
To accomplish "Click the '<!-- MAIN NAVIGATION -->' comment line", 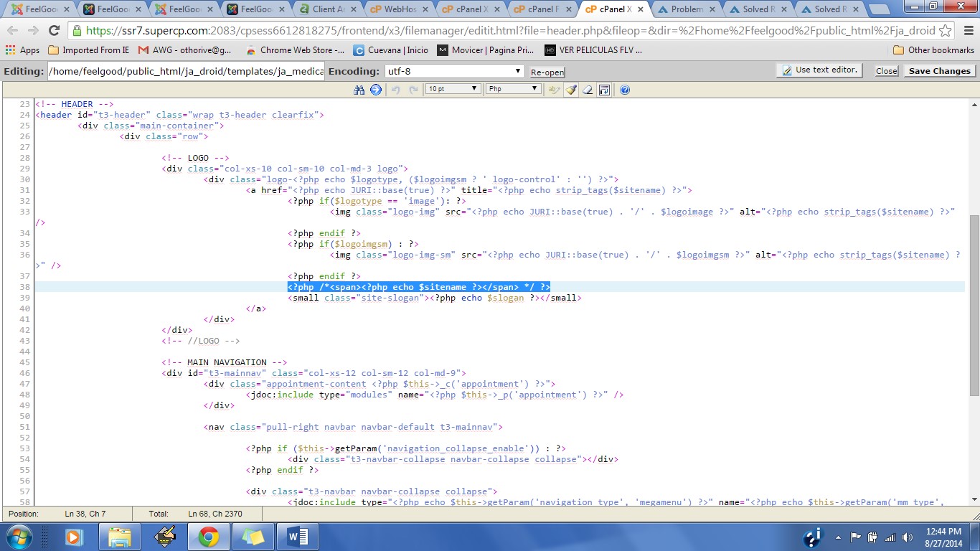I will (224, 362).
